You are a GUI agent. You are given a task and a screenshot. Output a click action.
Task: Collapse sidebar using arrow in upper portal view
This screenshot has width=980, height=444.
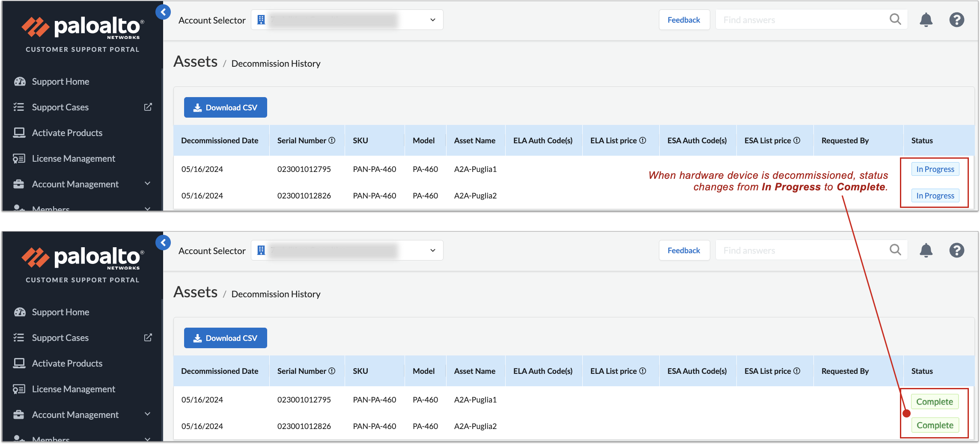163,12
